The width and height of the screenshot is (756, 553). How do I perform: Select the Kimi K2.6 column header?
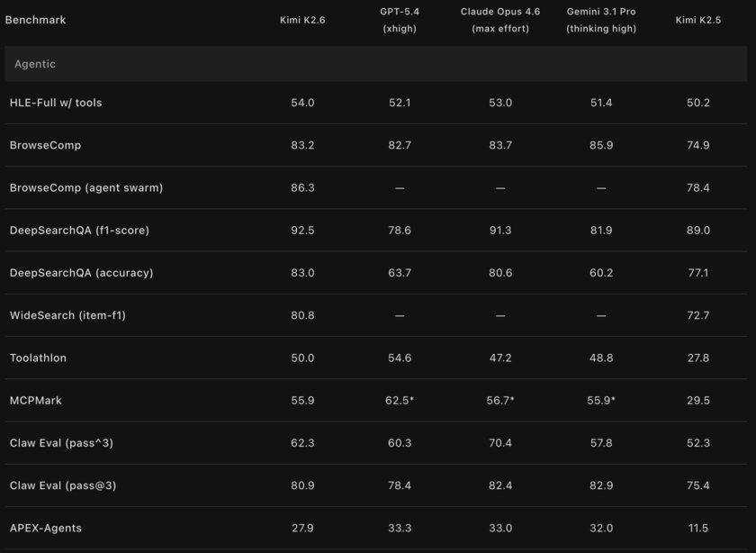pyautogui.click(x=302, y=20)
